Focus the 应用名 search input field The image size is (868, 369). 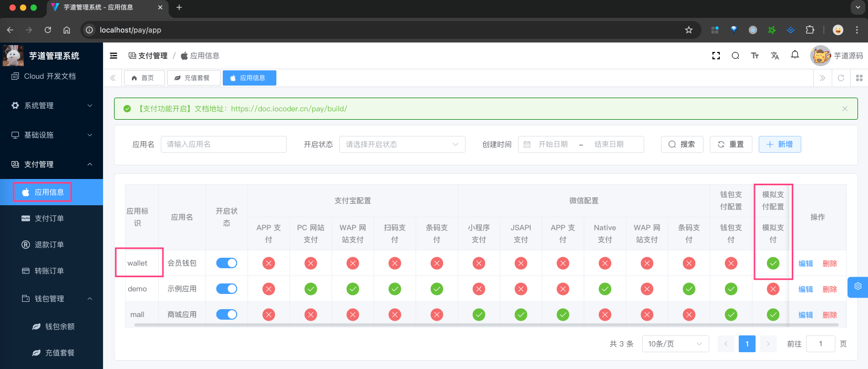[x=223, y=144]
